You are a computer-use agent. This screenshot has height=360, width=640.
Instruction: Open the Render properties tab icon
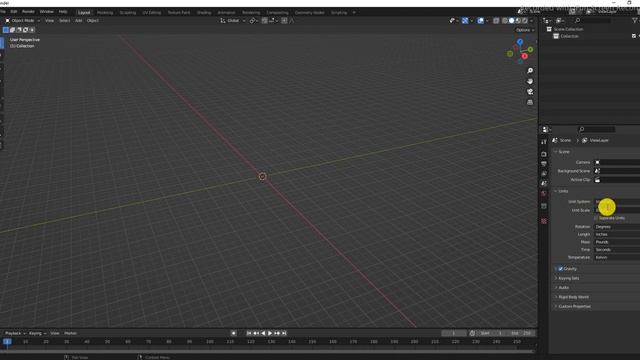pyautogui.click(x=544, y=154)
